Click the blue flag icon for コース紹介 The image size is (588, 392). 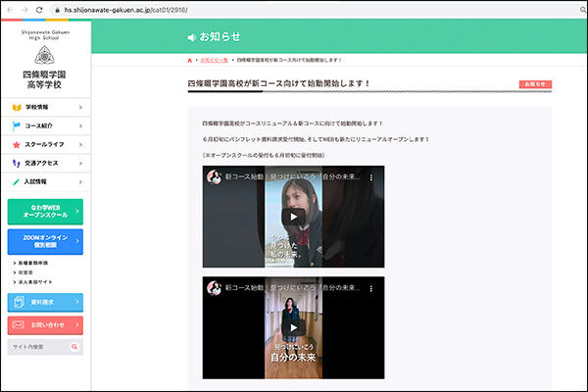click(x=16, y=126)
